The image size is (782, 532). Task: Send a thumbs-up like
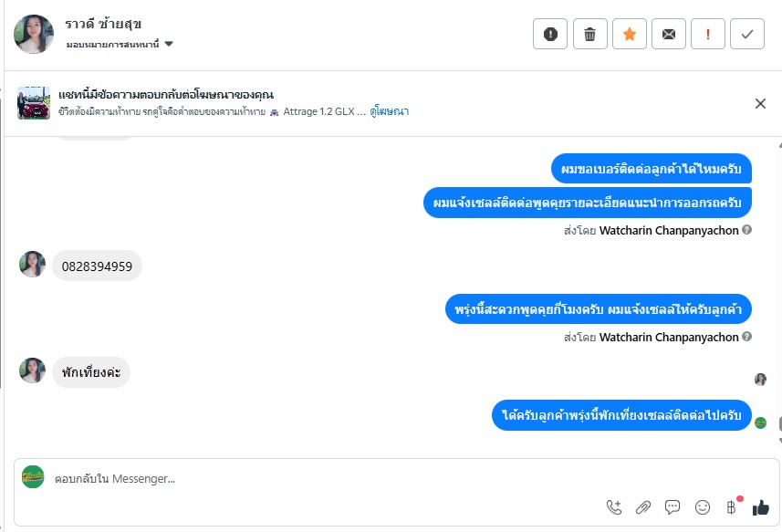[x=761, y=507]
